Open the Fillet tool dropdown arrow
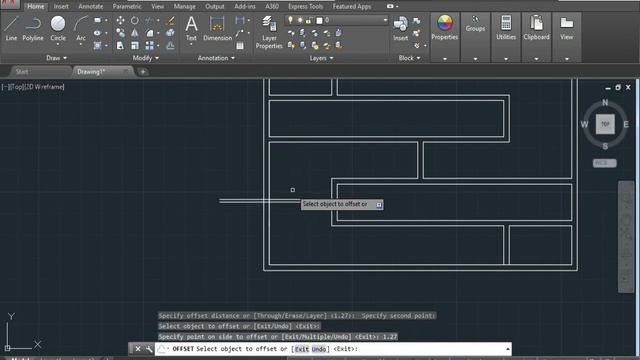This screenshot has height=360, width=640. click(x=158, y=33)
